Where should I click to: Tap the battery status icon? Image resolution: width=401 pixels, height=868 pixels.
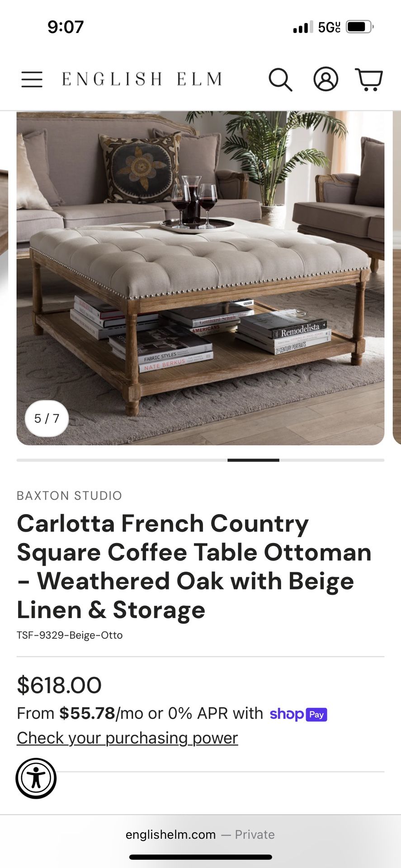pyautogui.click(x=360, y=27)
